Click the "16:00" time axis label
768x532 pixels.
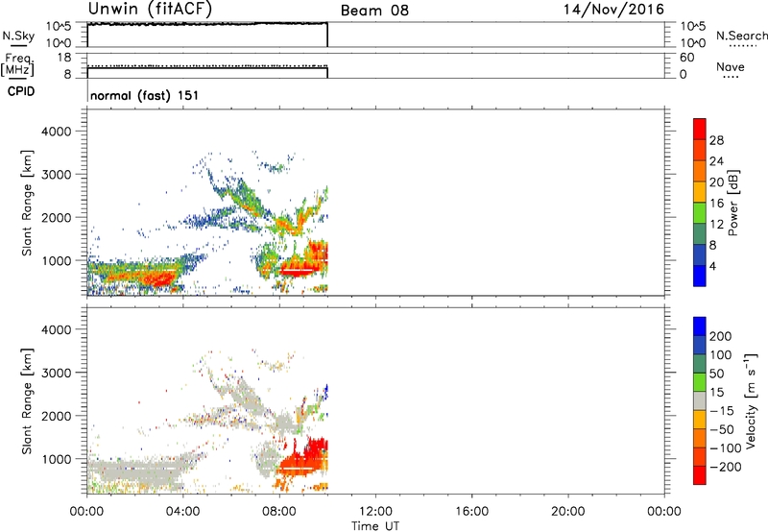(x=471, y=512)
